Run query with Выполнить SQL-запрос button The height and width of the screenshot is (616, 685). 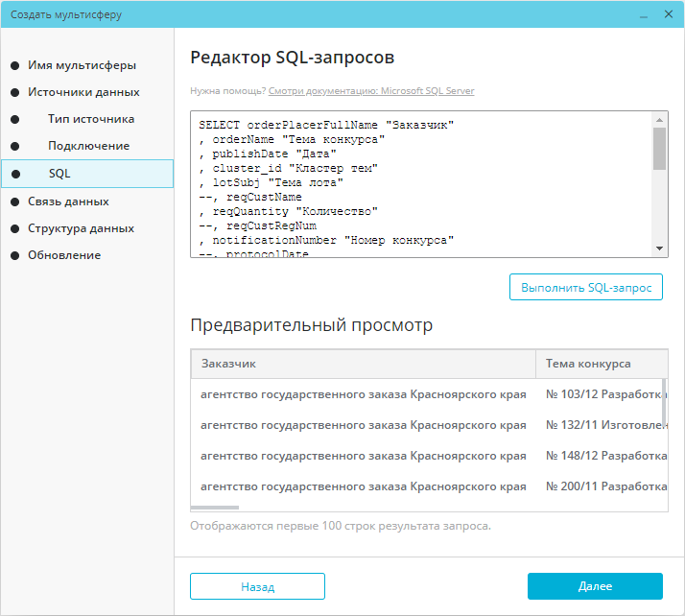586,287
